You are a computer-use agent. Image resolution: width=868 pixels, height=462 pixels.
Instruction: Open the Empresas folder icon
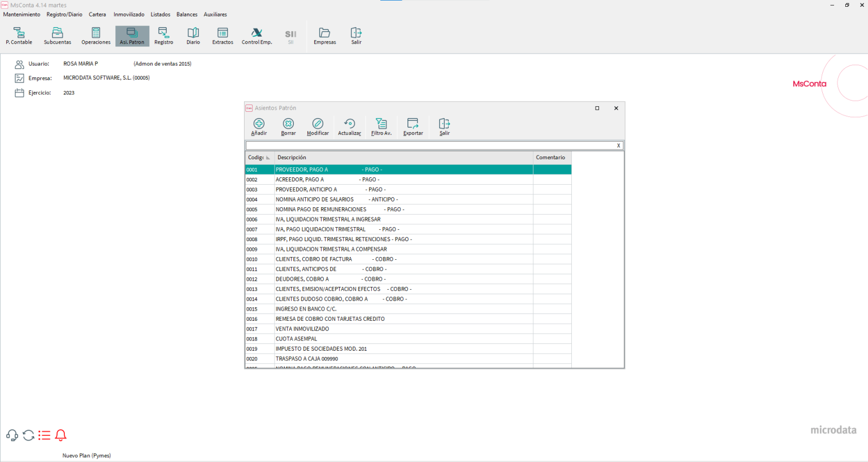(x=325, y=36)
